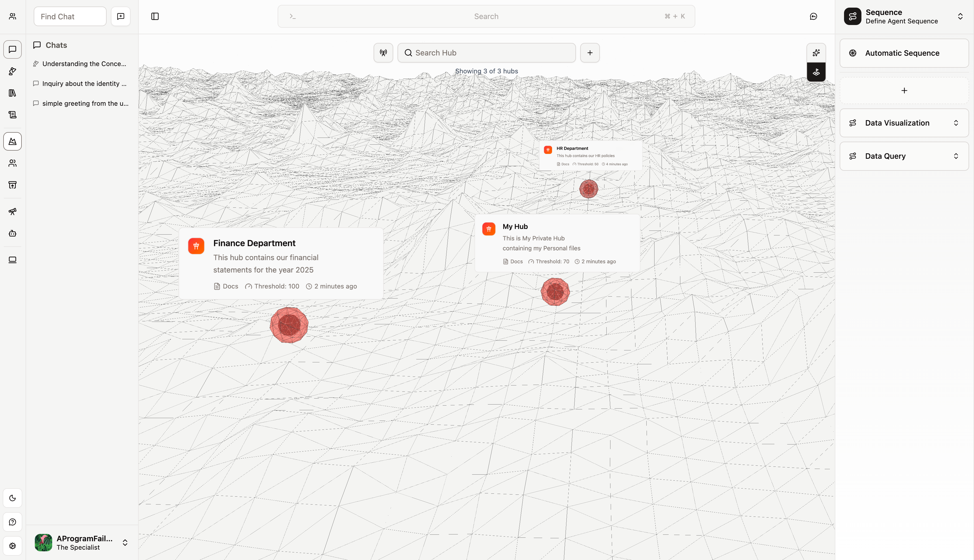This screenshot has width=974, height=560.
Task: Open the Finance Department hub card
Action: coord(281,263)
